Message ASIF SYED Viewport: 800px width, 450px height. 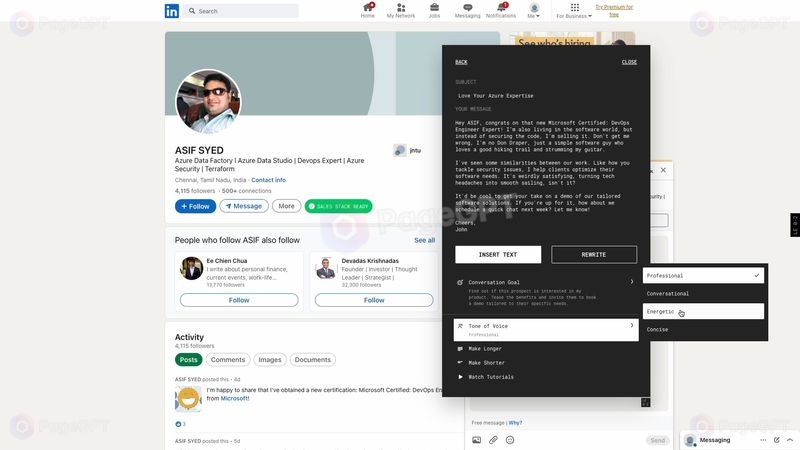(244, 206)
